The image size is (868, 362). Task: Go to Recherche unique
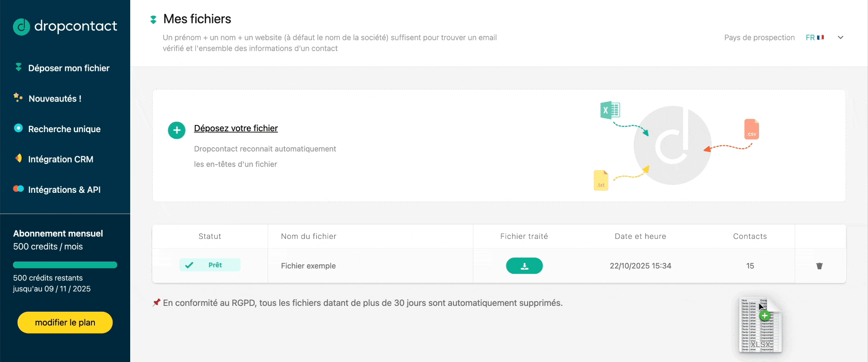[65, 129]
